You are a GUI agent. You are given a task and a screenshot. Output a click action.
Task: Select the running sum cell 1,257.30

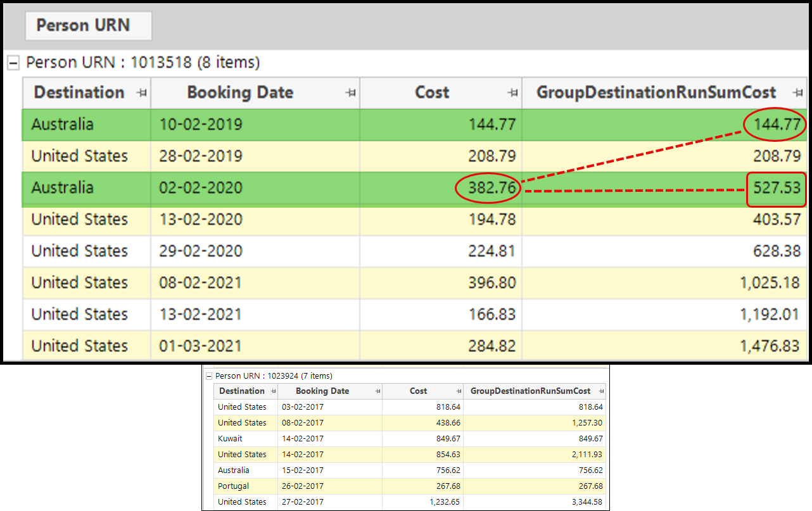pyautogui.click(x=535, y=423)
